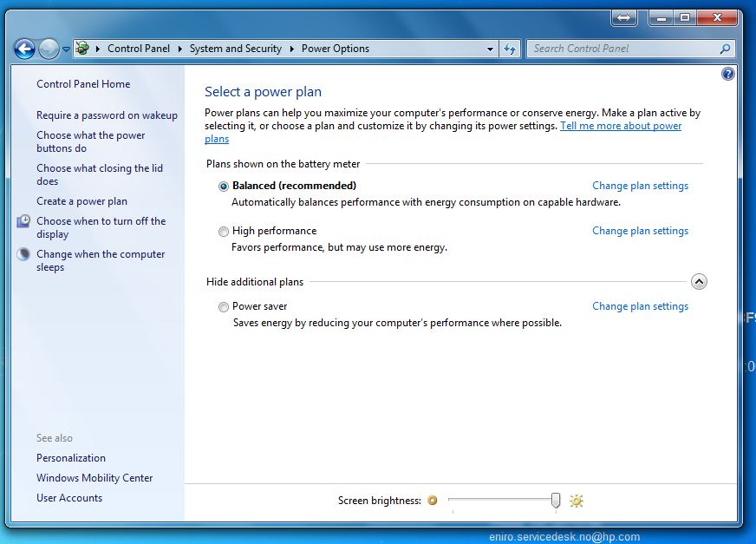Viewport: 756px width, 544px height.
Task: Open the address bar history dropdown
Action: pos(490,49)
